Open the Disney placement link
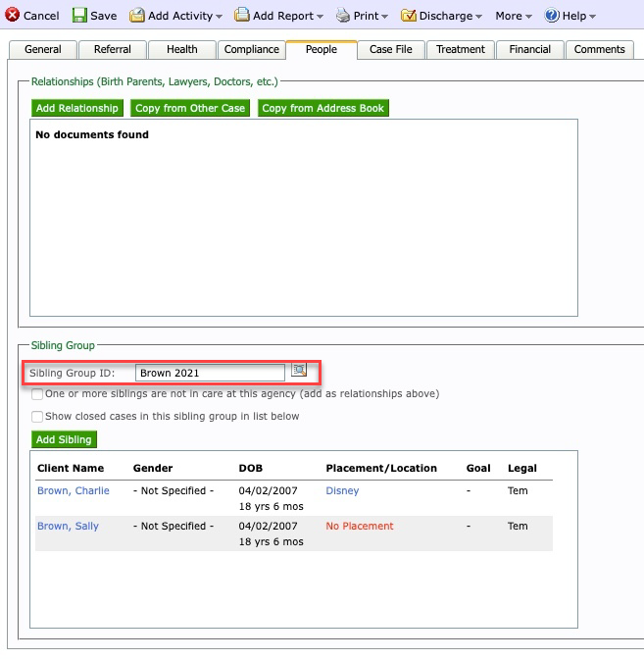The height and width of the screenshot is (660, 644). click(342, 490)
